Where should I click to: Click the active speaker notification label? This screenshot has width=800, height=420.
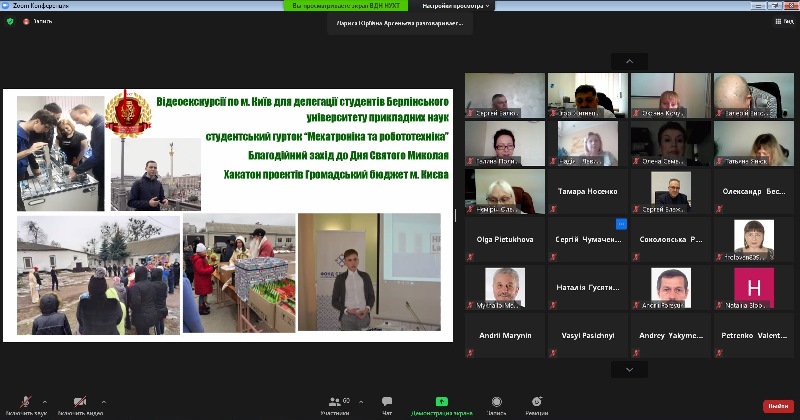click(x=400, y=23)
